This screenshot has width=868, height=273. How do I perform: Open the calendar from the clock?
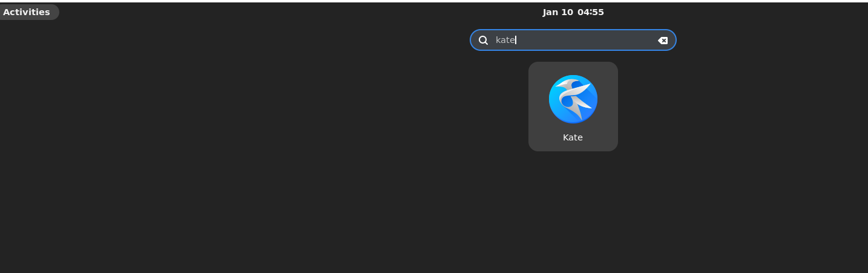pyautogui.click(x=573, y=12)
